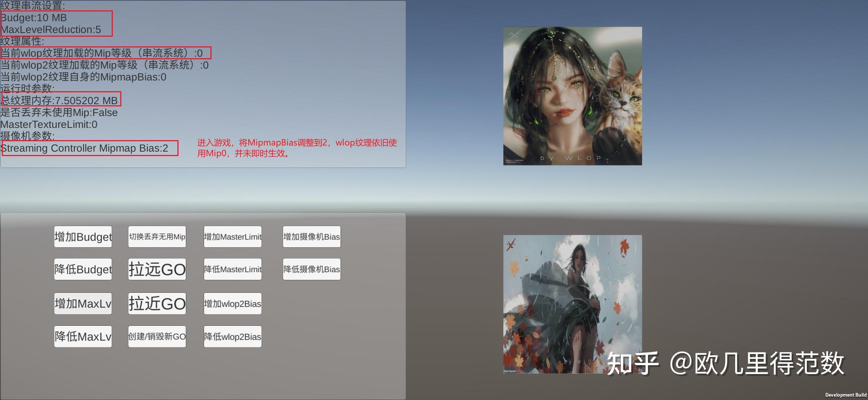Image resolution: width=868 pixels, height=400 pixels.
Task: Click 降低Budget to decrease the texture budget
Action: pyautogui.click(x=82, y=269)
